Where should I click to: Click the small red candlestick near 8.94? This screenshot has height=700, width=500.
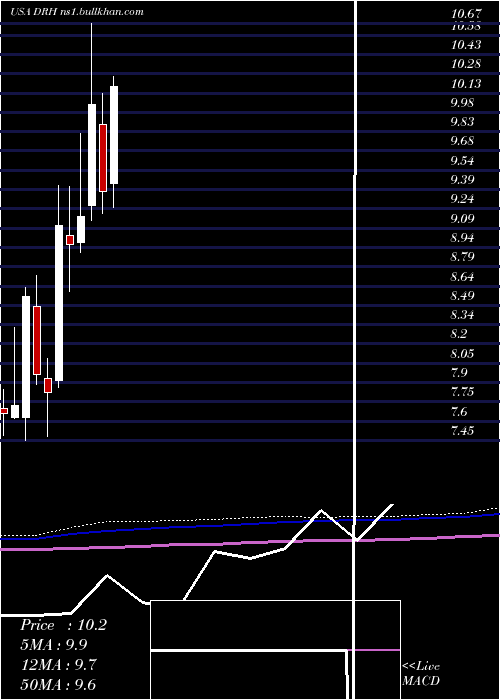(x=70, y=240)
